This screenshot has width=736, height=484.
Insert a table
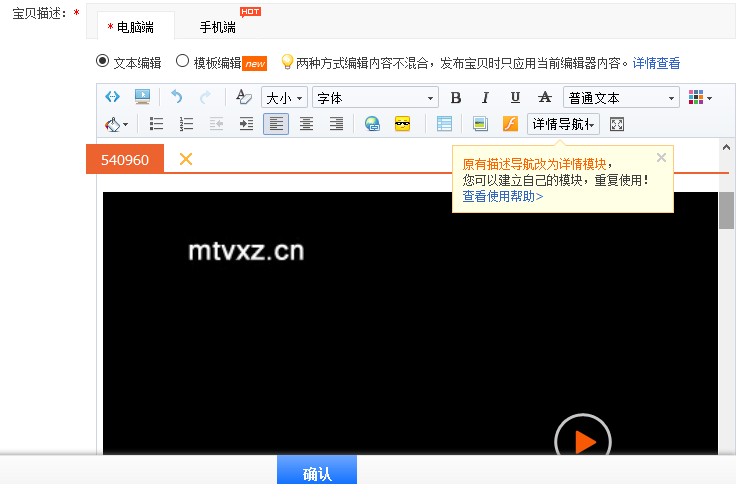[x=444, y=124]
